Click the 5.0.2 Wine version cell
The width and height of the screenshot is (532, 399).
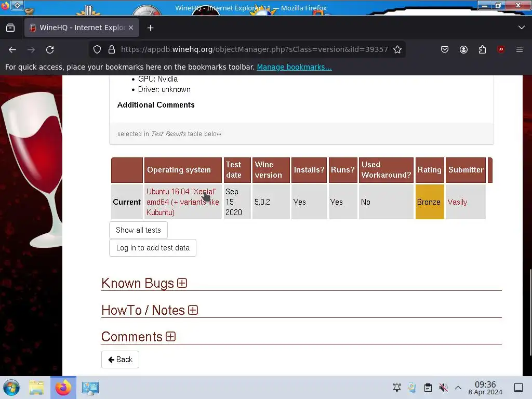[271, 202]
